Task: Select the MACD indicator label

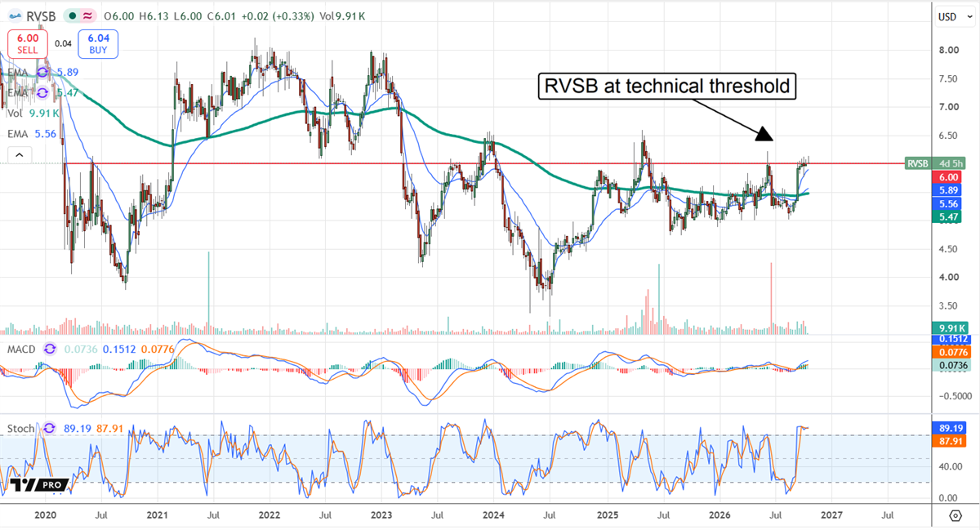Action: (21, 349)
